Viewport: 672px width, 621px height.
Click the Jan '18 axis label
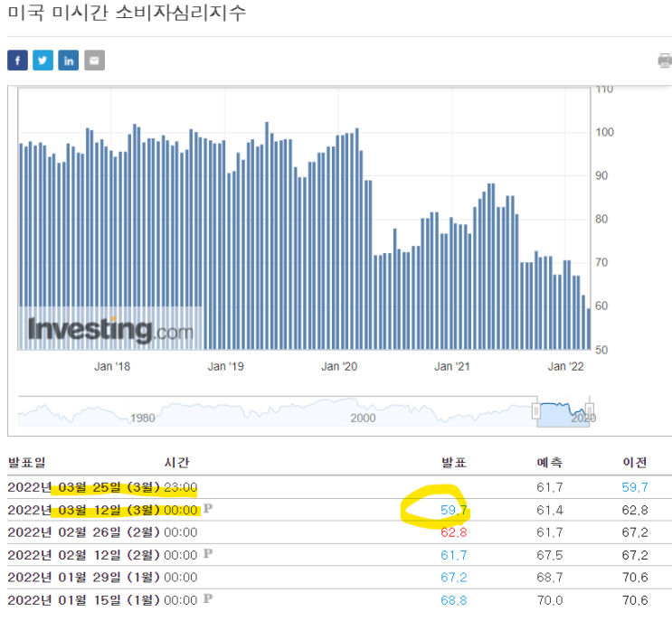tap(112, 367)
